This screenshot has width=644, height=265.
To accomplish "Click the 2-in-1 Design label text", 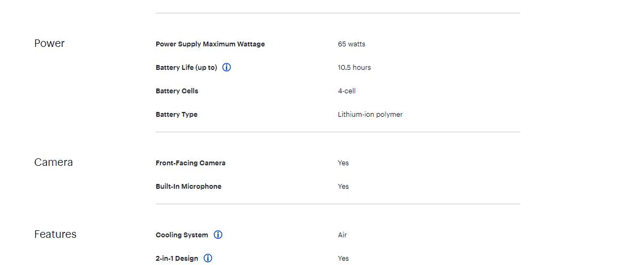I will [177, 258].
